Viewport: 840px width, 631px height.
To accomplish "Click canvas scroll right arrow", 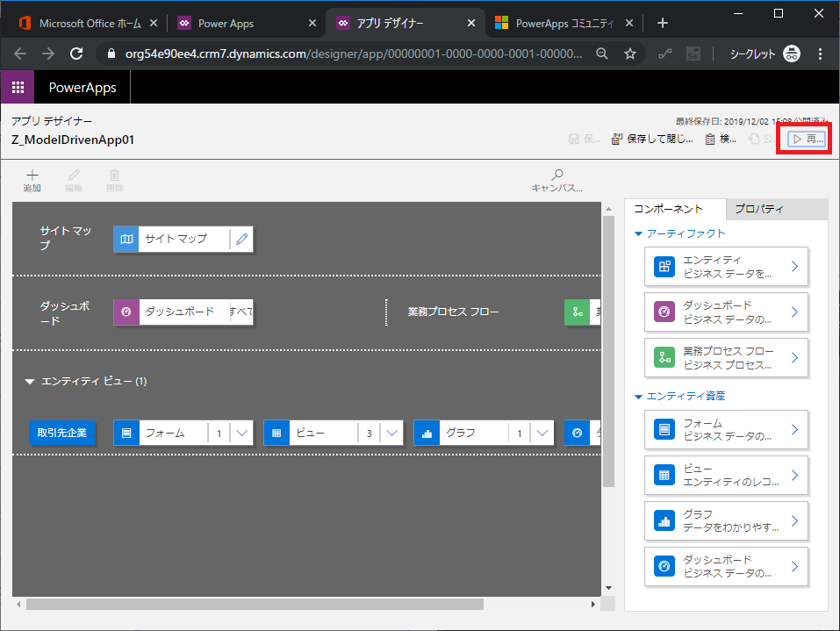I will (x=593, y=604).
